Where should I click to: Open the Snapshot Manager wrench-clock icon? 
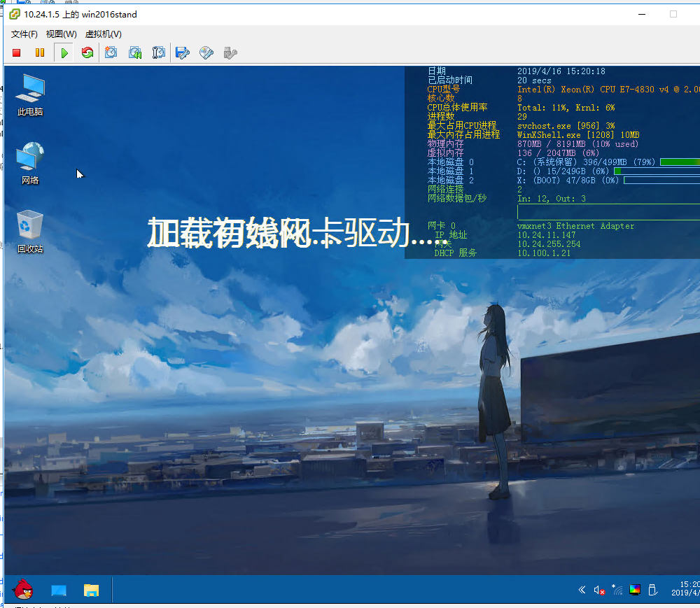(x=158, y=52)
